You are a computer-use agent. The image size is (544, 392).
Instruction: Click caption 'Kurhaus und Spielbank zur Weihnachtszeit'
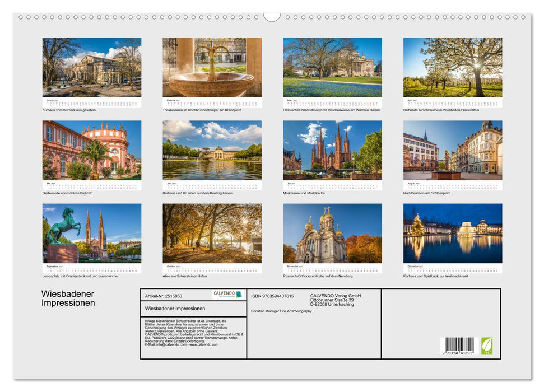[435, 276]
